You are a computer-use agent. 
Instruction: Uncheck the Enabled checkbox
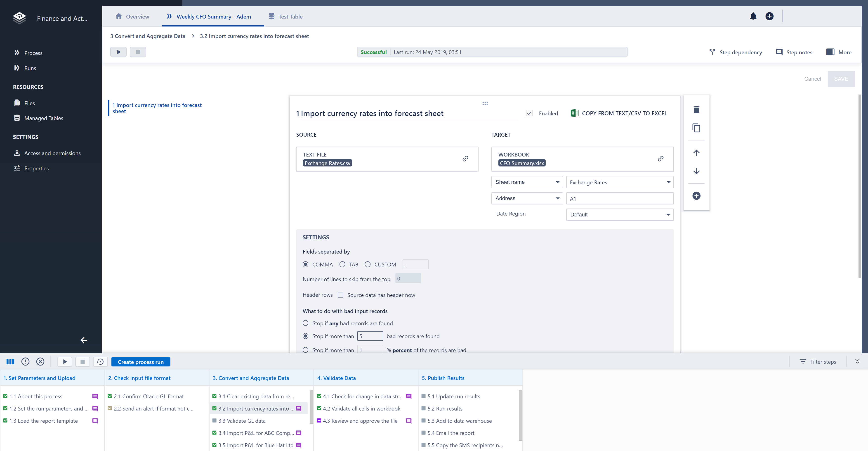click(x=529, y=113)
